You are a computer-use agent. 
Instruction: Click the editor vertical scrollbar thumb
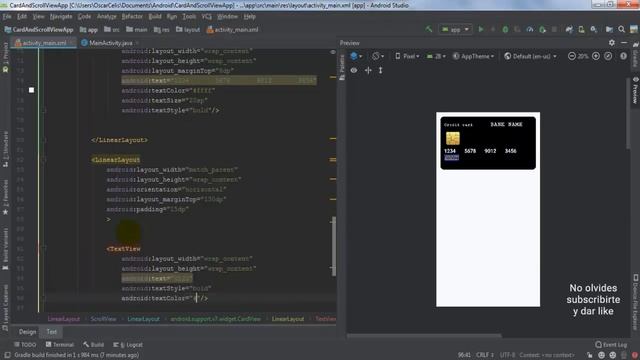point(334,246)
